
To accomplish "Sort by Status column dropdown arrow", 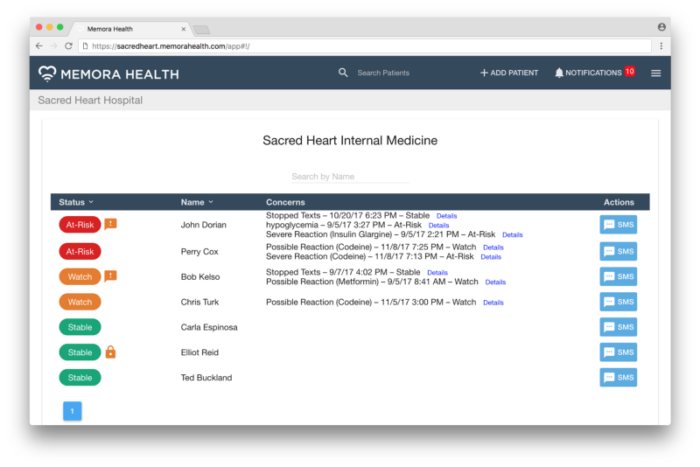I will point(92,203).
